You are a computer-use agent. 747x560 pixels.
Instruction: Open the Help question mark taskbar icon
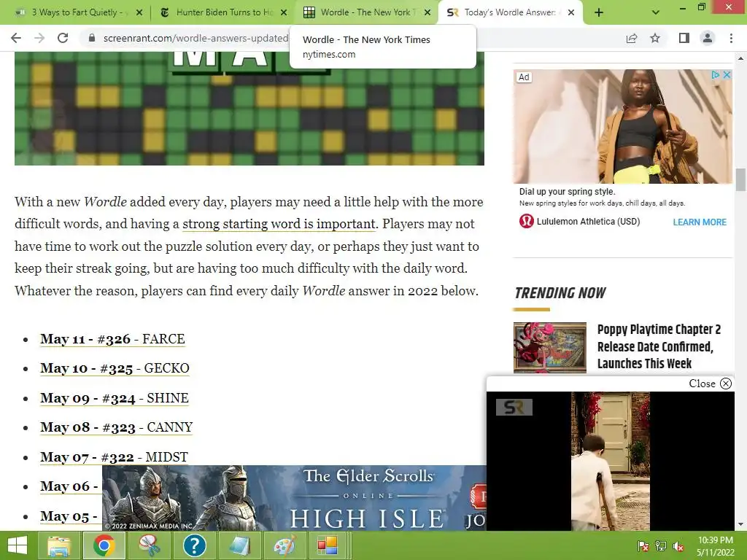(x=194, y=545)
